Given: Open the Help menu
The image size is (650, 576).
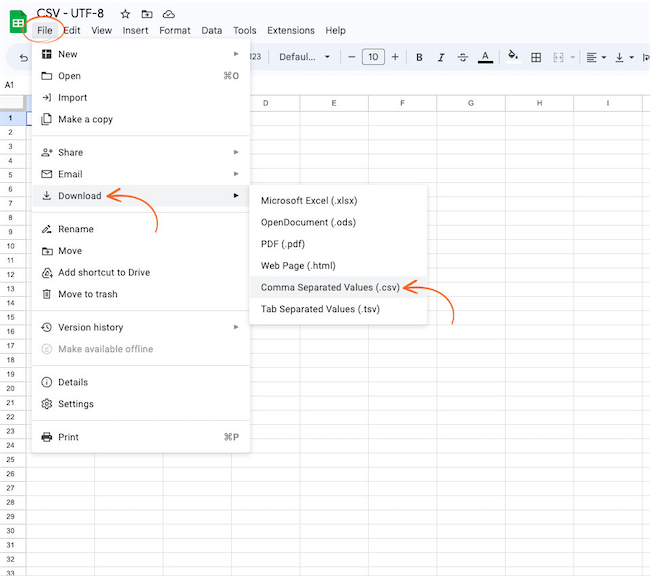Looking at the screenshot, I should (335, 30).
